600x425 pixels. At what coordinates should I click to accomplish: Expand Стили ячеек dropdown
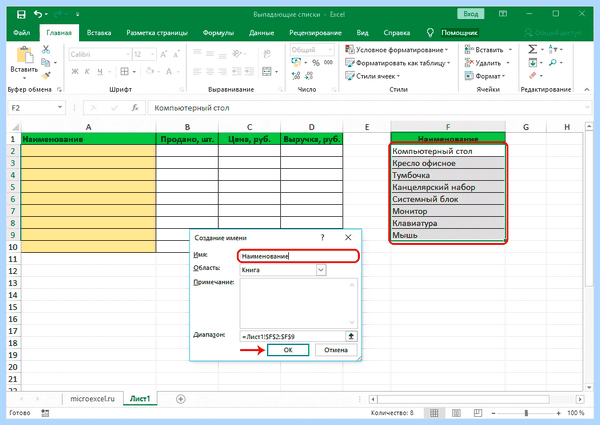(398, 76)
